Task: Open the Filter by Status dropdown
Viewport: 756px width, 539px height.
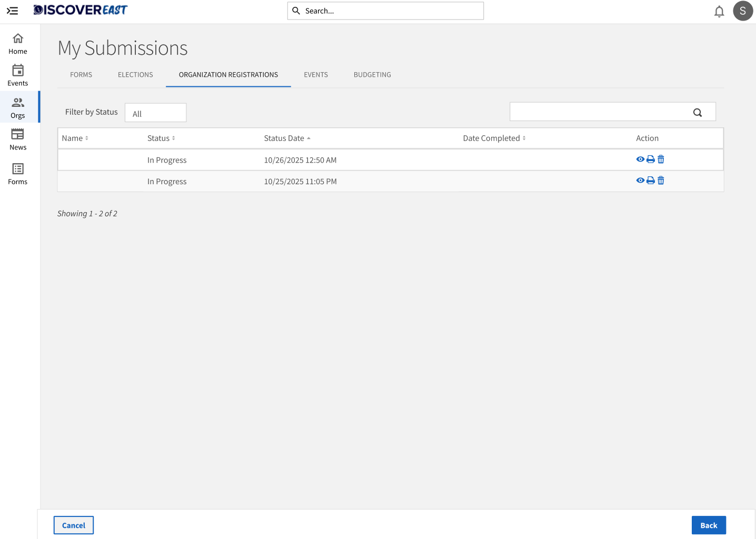Action: 155,113
